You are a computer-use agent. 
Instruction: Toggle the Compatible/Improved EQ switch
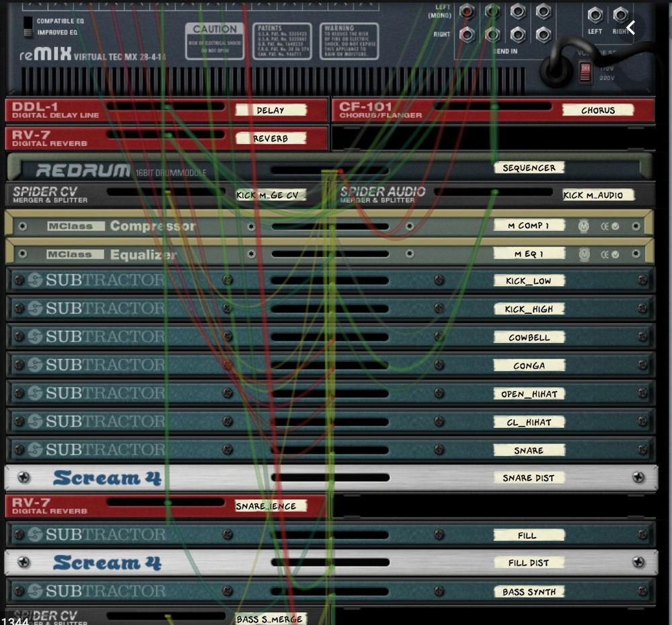click(28, 26)
